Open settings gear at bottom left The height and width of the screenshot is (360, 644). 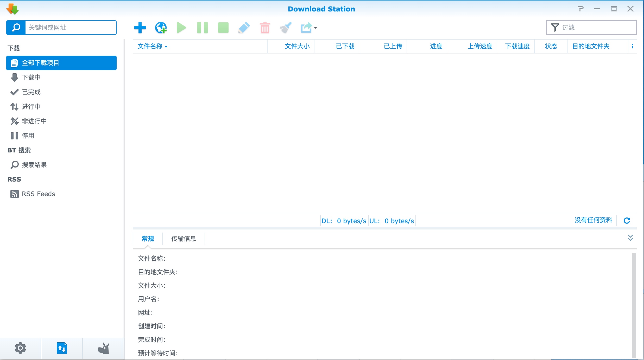tap(20, 348)
